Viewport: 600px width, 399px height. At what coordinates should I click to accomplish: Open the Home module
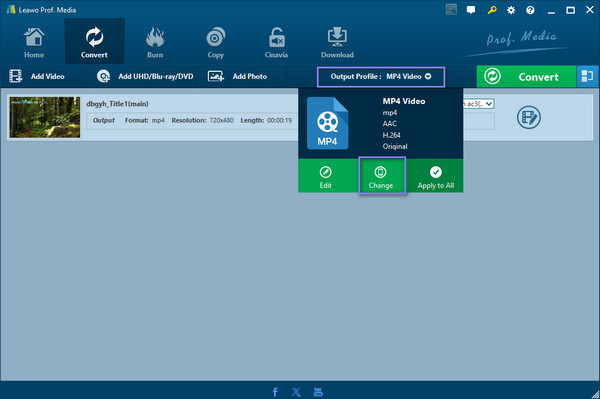point(34,42)
